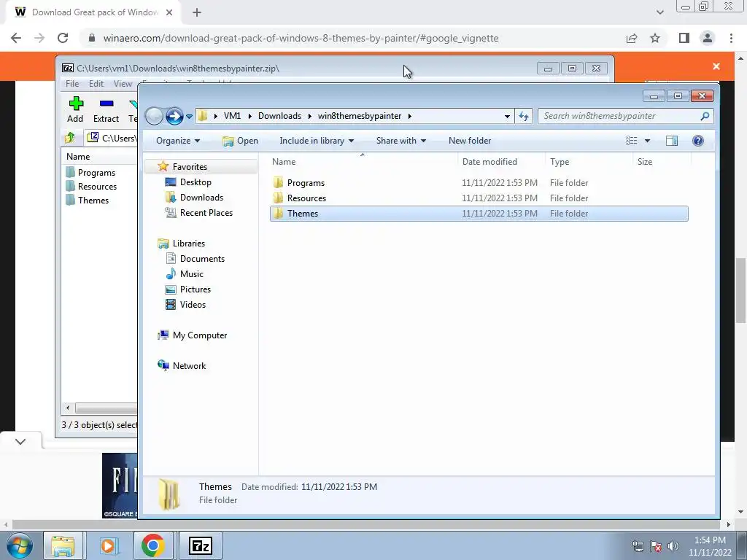Select Themes folder in the 7-Zip list
Screen dimensions: 747x560
tap(88, 200)
